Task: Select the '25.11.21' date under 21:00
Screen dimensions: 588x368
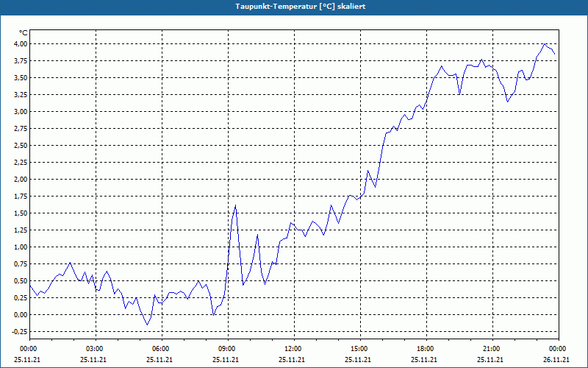Action: [x=490, y=360]
